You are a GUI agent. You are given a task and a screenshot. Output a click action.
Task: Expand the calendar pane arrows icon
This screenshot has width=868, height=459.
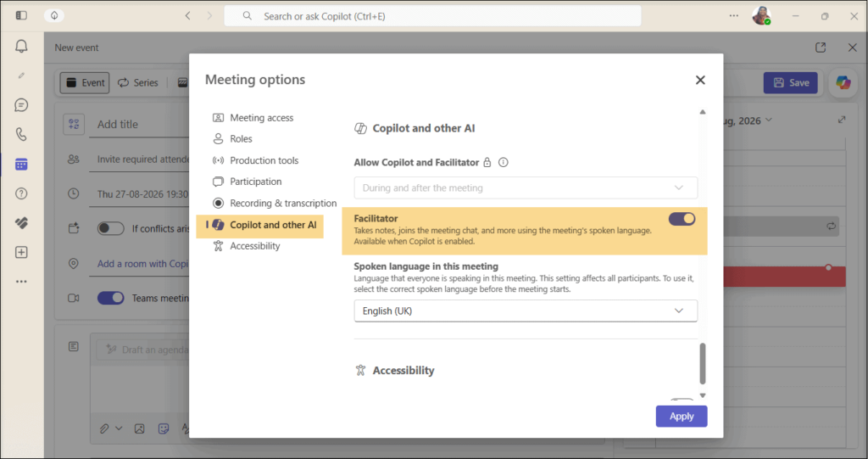[842, 120]
